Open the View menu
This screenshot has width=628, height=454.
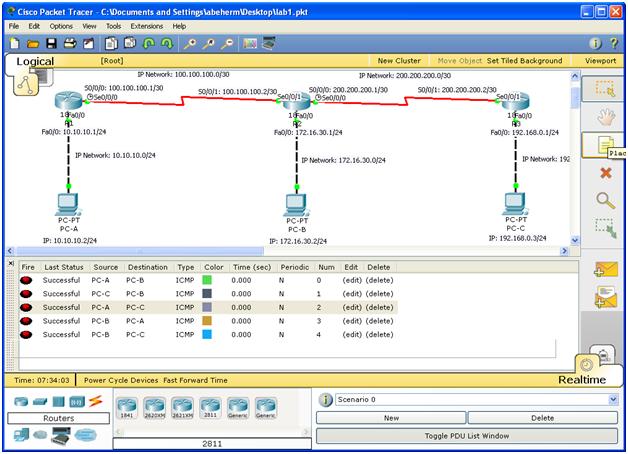(89, 26)
